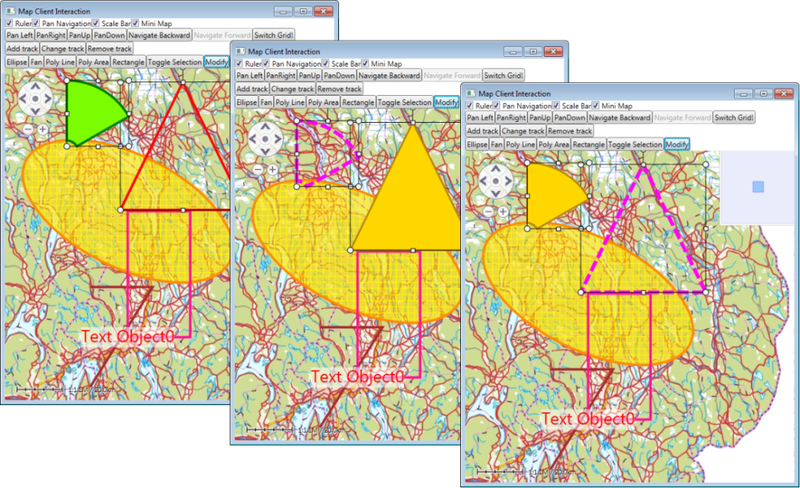Toggle Mini Map checkbox in leftmost window
The height and width of the screenshot is (488, 800).
tap(135, 23)
